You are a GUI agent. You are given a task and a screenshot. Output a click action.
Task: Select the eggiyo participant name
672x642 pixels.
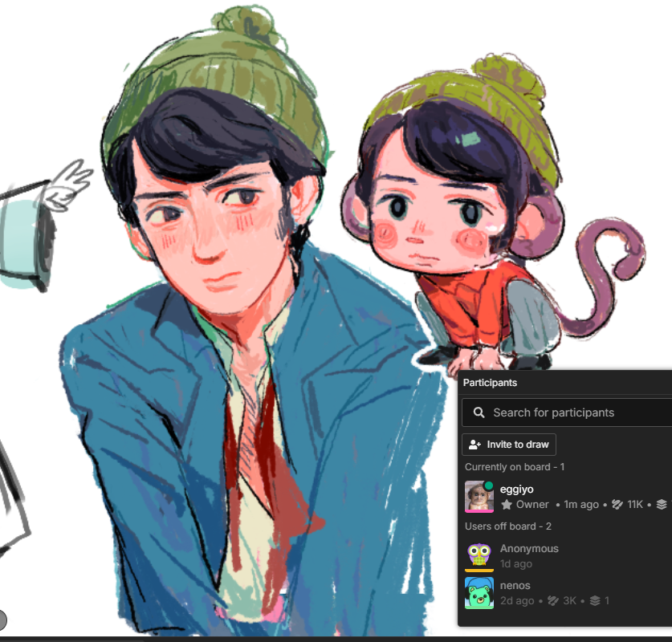pyautogui.click(x=516, y=490)
